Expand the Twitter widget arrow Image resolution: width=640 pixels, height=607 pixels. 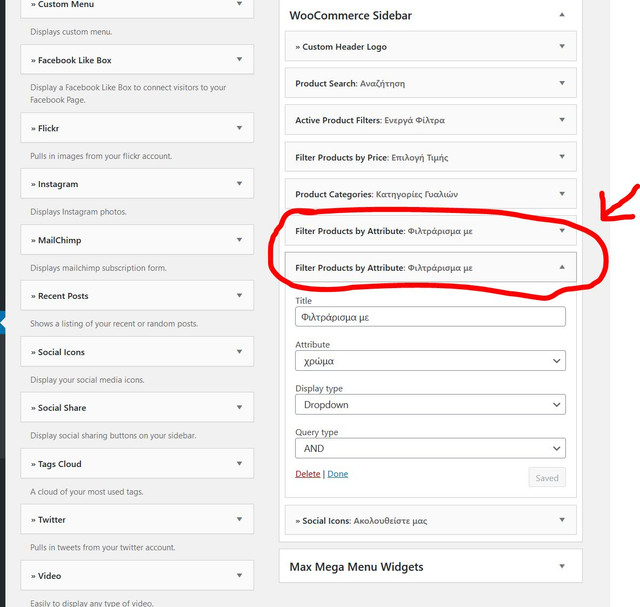point(239,519)
